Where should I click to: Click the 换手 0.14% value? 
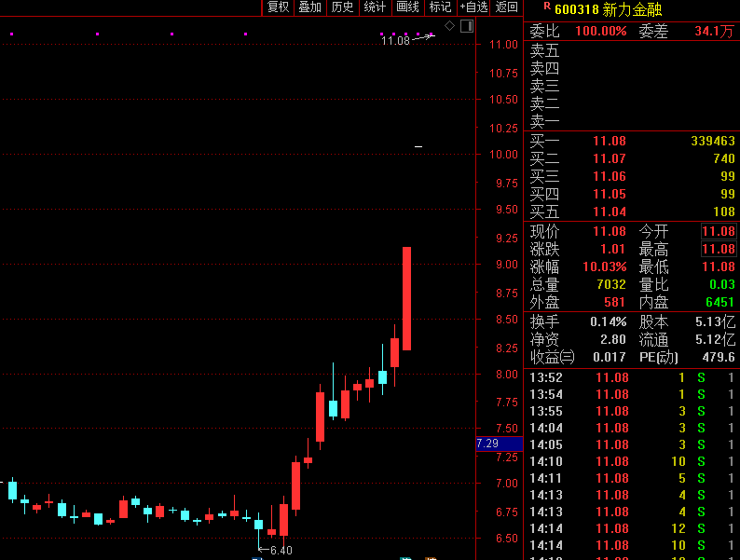pos(609,322)
